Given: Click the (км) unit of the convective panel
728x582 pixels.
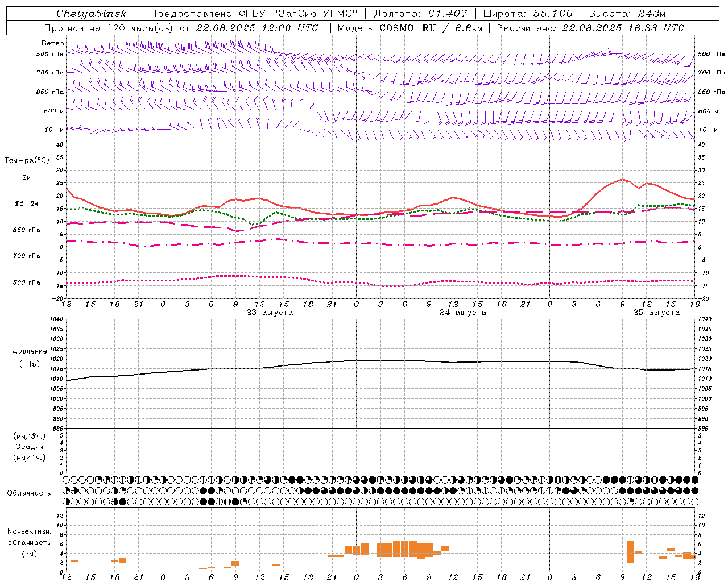Looking at the screenshot, I should (x=29, y=554).
